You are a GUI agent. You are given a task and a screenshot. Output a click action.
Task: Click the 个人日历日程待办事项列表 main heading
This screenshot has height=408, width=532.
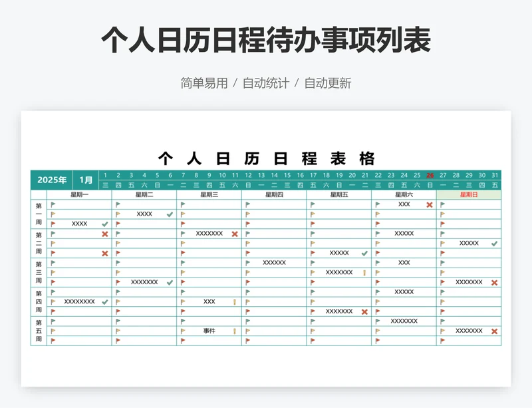[x=266, y=40]
